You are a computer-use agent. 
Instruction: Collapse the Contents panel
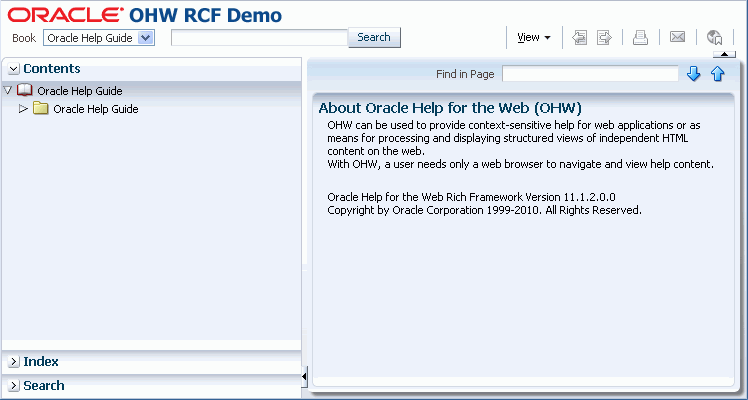click(x=14, y=69)
